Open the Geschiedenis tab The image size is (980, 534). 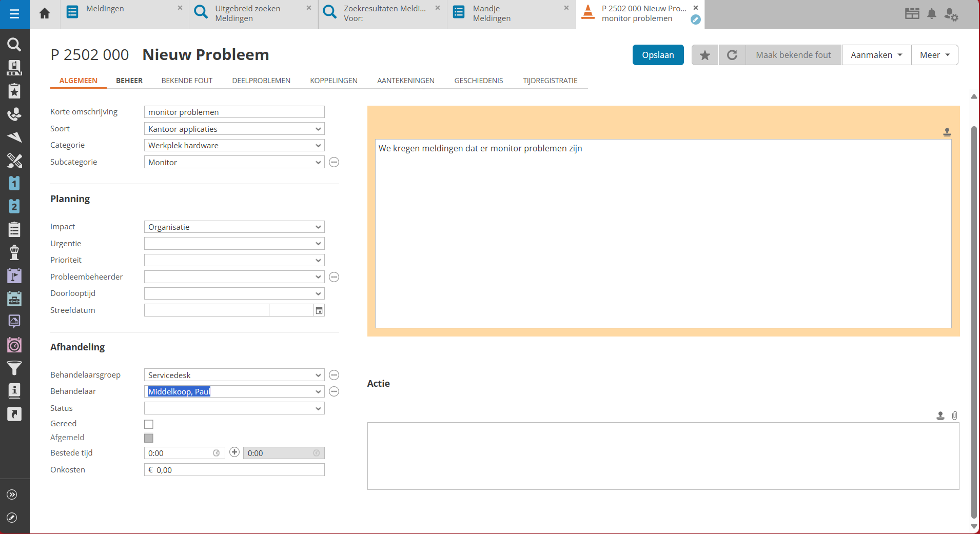(x=478, y=81)
